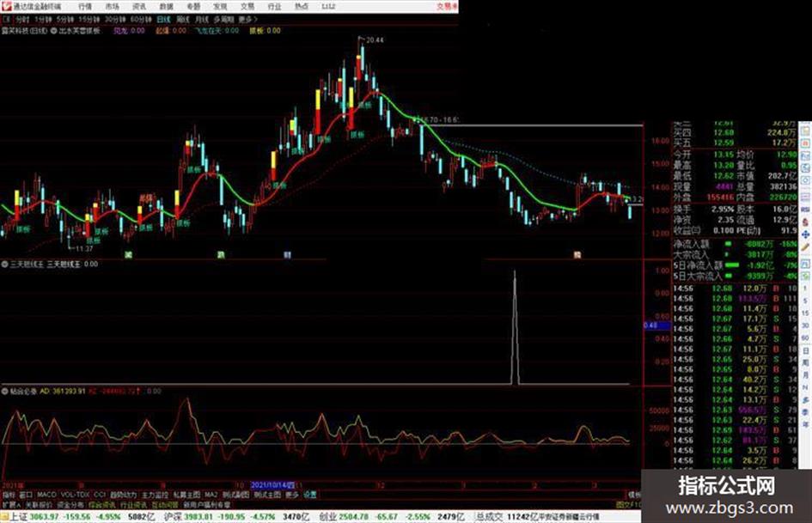Click the red-bordered icon in right sidebar

(805, 143)
